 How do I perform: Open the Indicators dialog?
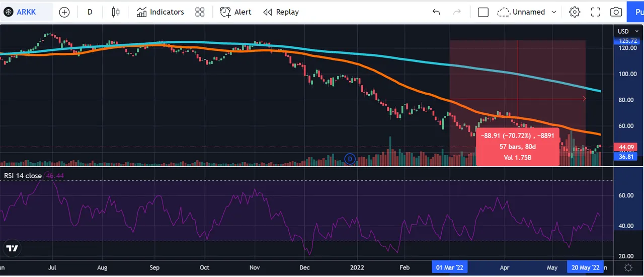[160, 12]
